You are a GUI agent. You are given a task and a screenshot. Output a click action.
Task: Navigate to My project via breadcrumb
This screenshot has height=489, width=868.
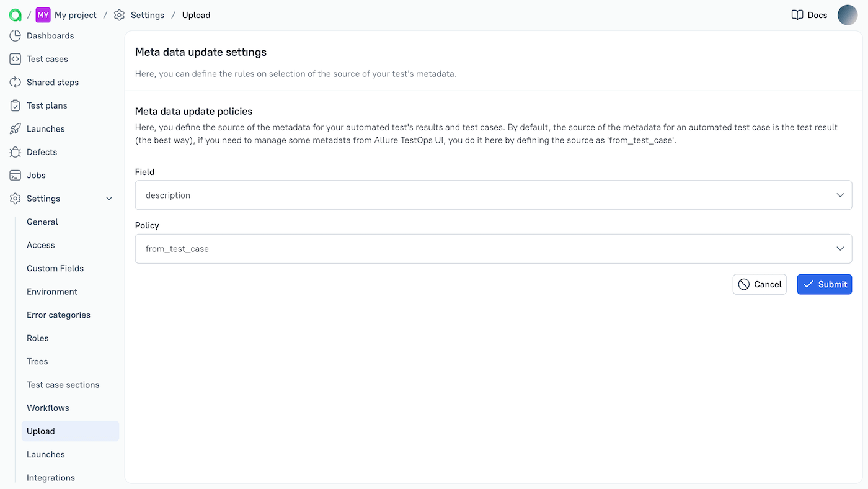pos(74,14)
